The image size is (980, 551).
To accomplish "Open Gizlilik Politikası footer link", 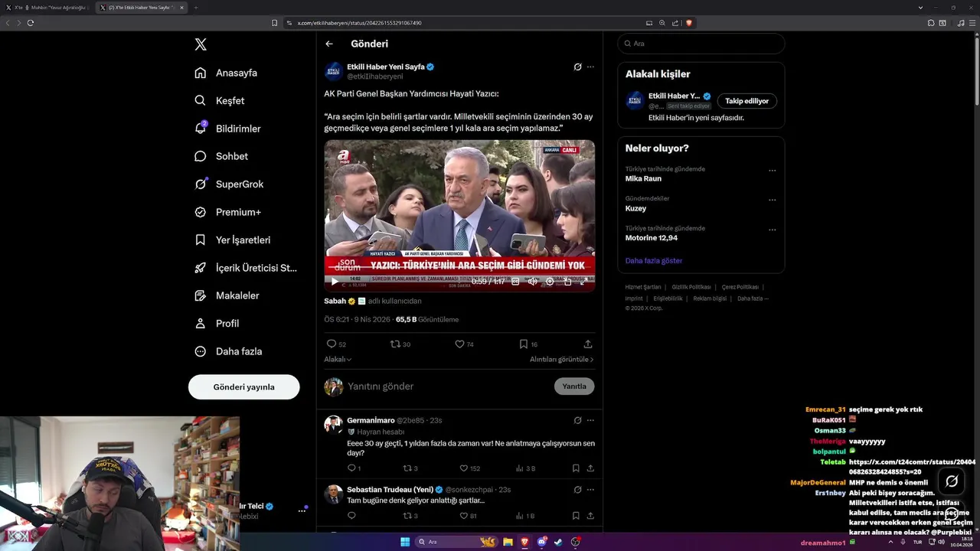I will [691, 287].
